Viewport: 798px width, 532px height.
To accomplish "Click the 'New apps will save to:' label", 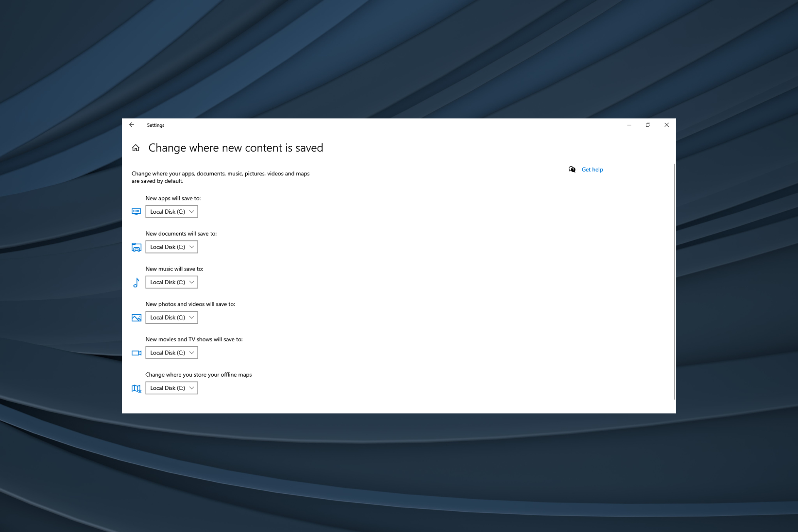I will pyautogui.click(x=173, y=198).
